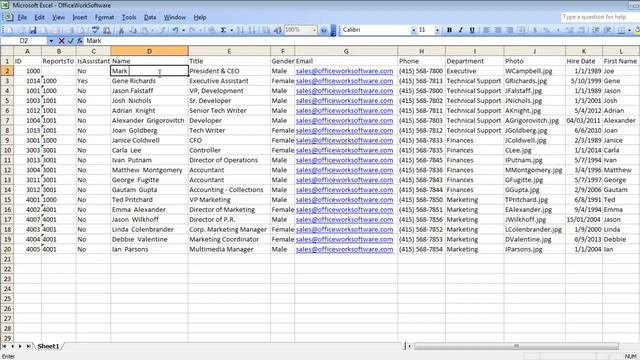Cancel entry with red X icon
Screen dimensions: 640x360
(x=61, y=41)
